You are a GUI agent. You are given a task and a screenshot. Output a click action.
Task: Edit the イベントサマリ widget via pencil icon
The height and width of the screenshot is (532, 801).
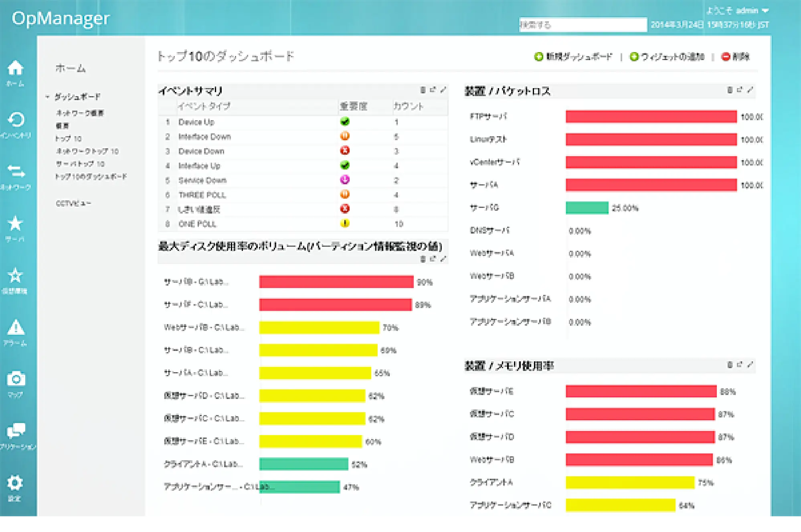[x=442, y=90]
